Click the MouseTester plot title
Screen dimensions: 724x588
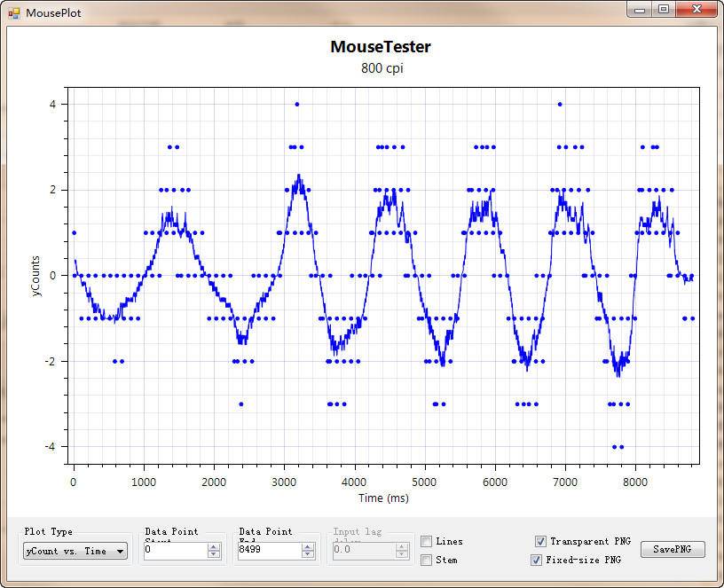click(381, 47)
